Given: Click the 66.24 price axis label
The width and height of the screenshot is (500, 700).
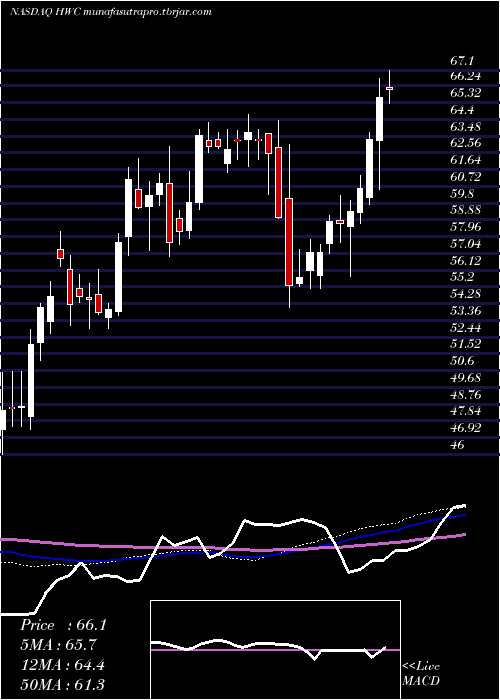Looking at the screenshot, I should (x=466, y=76).
